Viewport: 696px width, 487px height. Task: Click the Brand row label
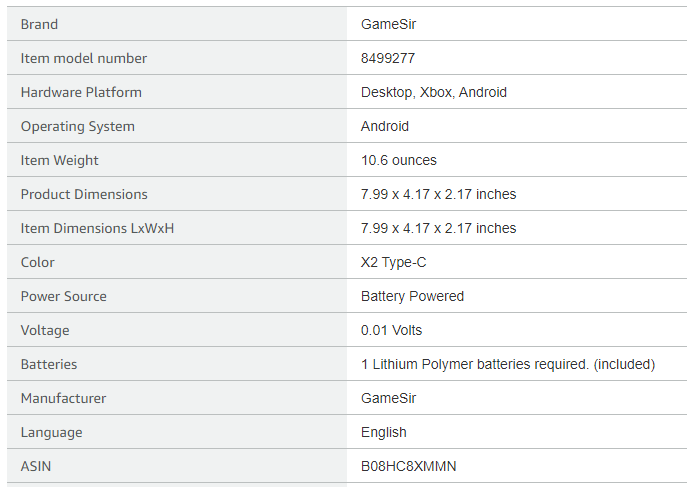tap(39, 24)
